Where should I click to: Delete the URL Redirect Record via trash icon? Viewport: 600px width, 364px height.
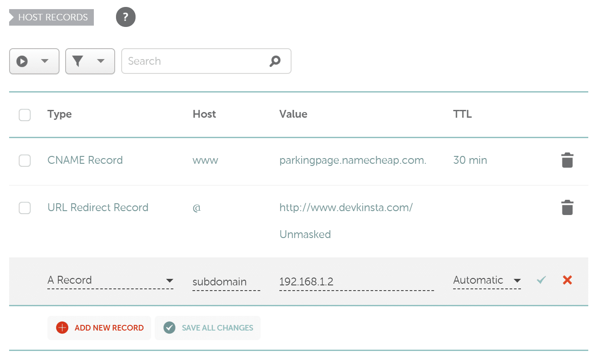pos(567,207)
